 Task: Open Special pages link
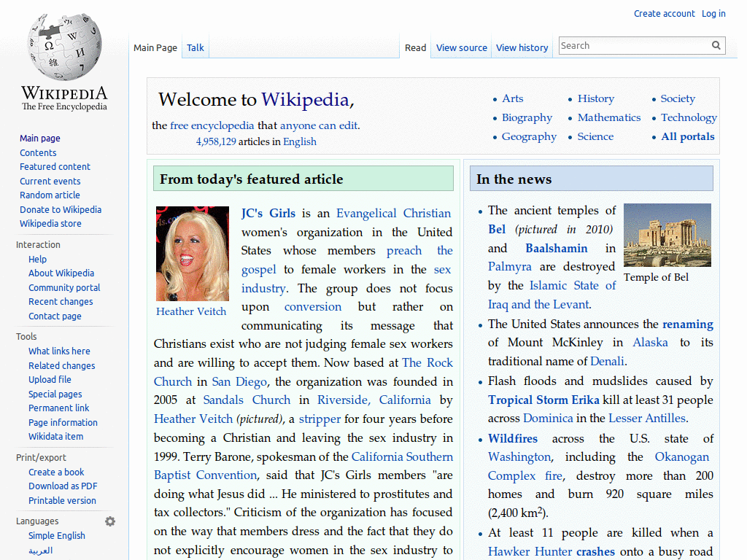click(x=55, y=394)
